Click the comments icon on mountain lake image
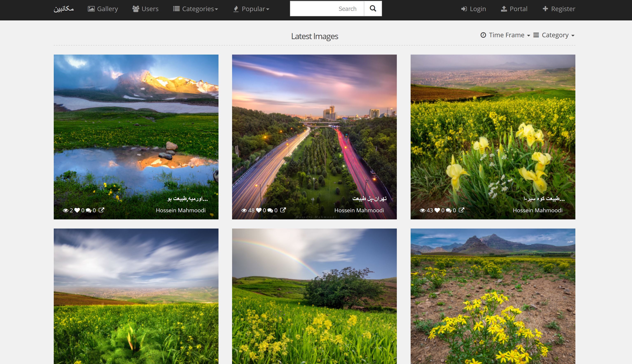The image size is (632, 364). [89, 210]
